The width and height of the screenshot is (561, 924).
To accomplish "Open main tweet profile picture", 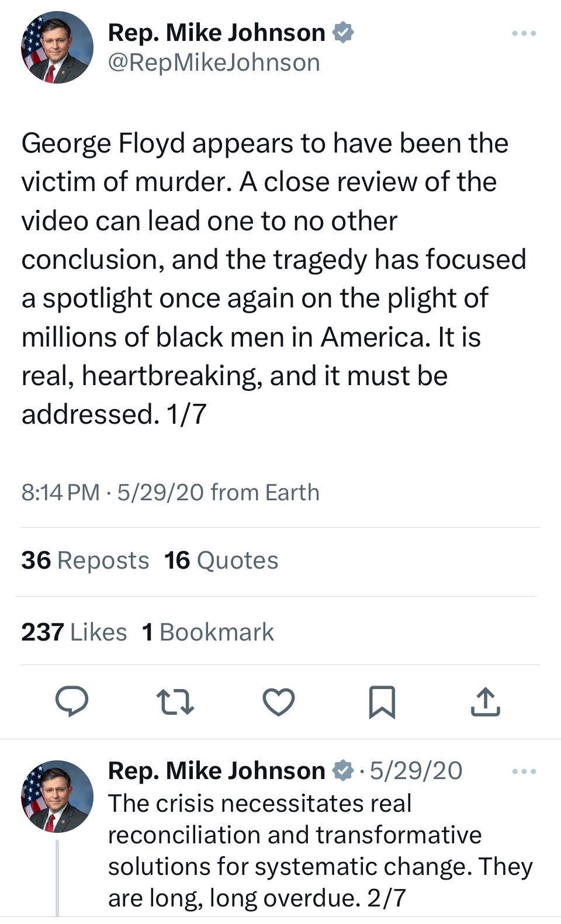I will pyautogui.click(x=57, y=47).
